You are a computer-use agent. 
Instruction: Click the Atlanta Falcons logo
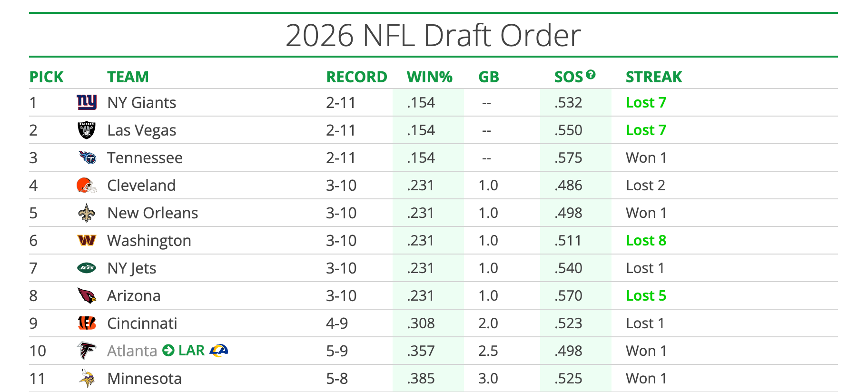click(x=87, y=351)
